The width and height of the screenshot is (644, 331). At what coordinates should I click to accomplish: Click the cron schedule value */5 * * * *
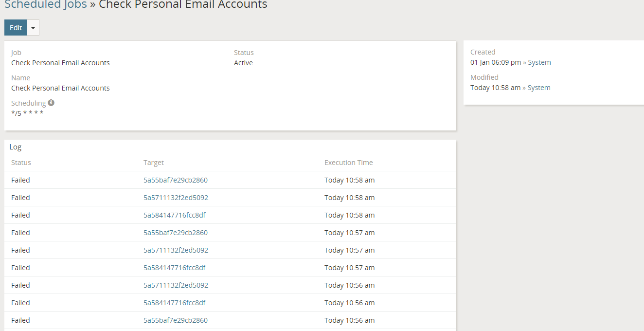coord(27,113)
